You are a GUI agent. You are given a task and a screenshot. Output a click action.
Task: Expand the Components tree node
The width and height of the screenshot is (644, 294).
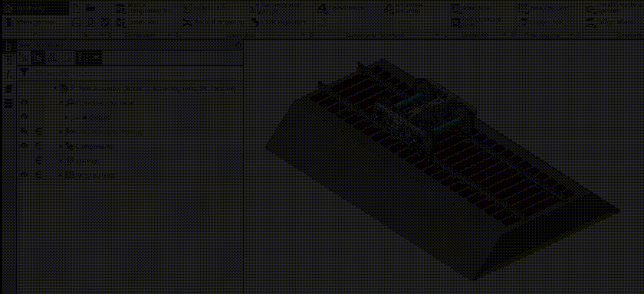pyautogui.click(x=61, y=146)
